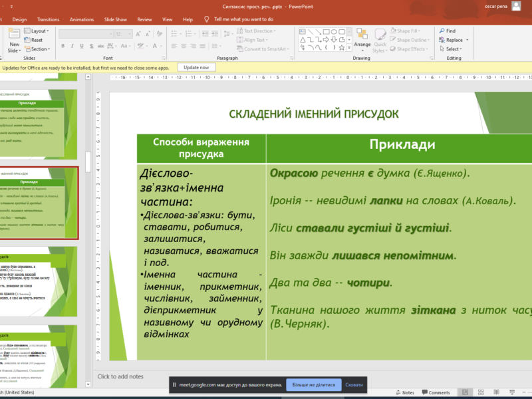Expand the Layout dropdown
Image resolution: width=532 pixels, height=399 pixels.
[38, 31]
